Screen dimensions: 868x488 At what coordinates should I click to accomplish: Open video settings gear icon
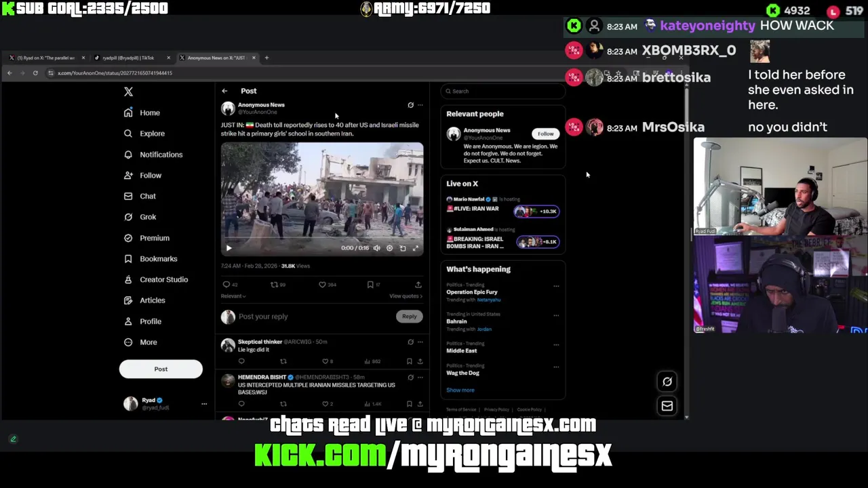coord(389,248)
